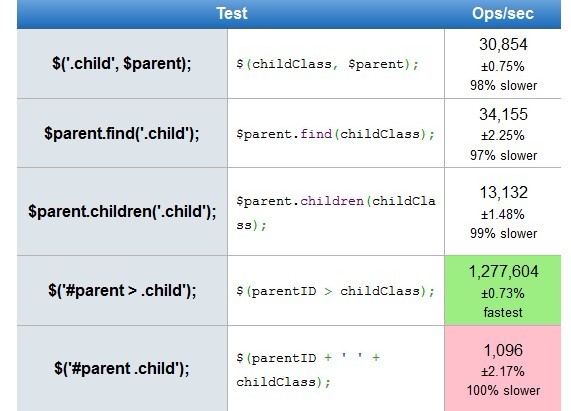Click the $parent.children(childClass); code snippet
571x411 pixels.
[335, 213]
